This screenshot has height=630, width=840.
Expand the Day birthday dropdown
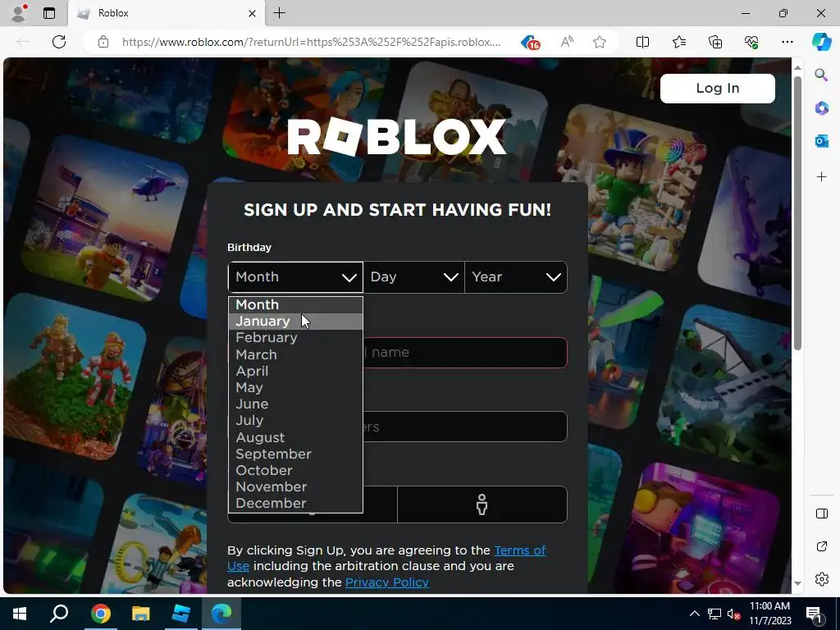pyautogui.click(x=413, y=277)
